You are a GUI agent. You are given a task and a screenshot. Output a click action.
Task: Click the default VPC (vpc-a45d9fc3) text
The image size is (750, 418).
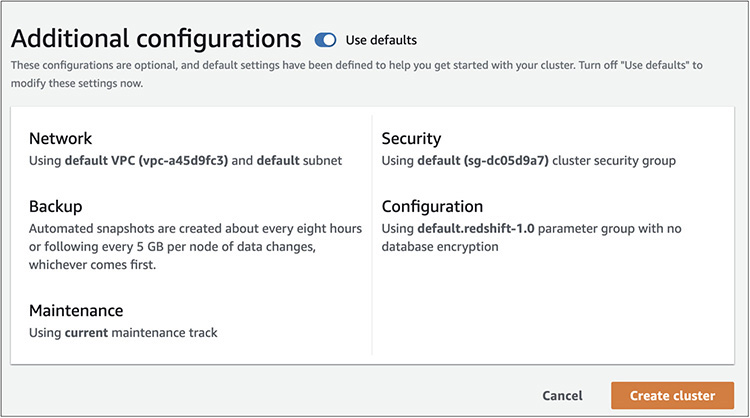click(147, 160)
